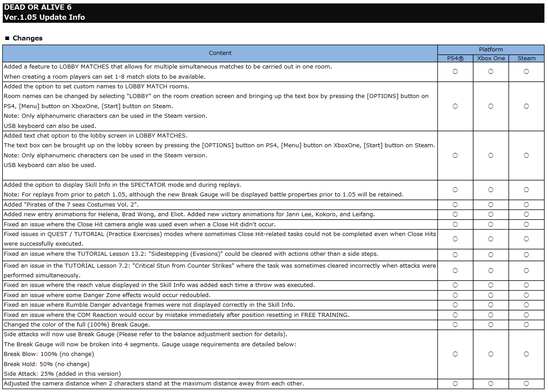Click the Xbox One column header
The width and height of the screenshot is (548, 392).
490,58
